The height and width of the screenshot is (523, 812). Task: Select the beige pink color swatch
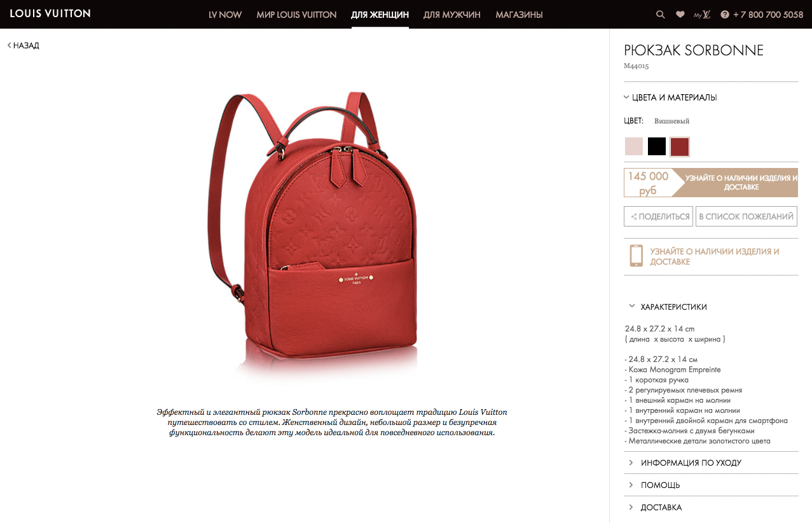pos(634,146)
